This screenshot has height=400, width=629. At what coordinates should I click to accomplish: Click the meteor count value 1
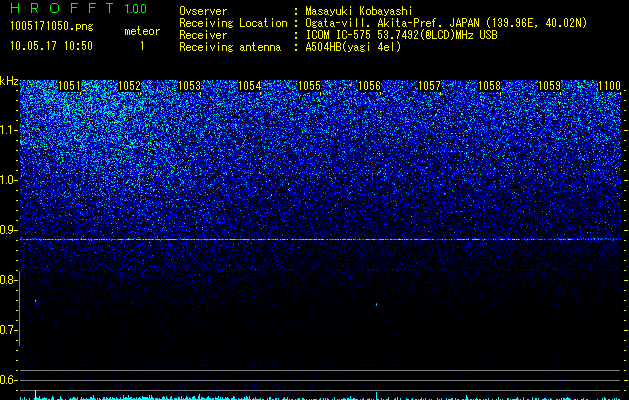(142, 46)
